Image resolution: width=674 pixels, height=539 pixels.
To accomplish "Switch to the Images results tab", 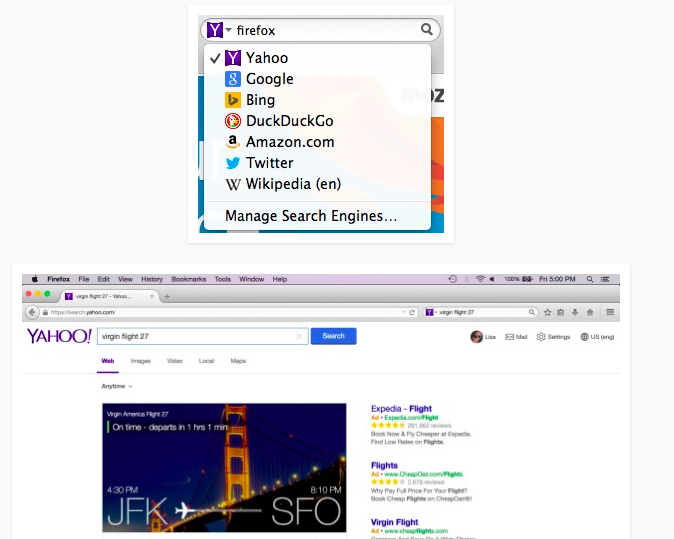I will (141, 361).
